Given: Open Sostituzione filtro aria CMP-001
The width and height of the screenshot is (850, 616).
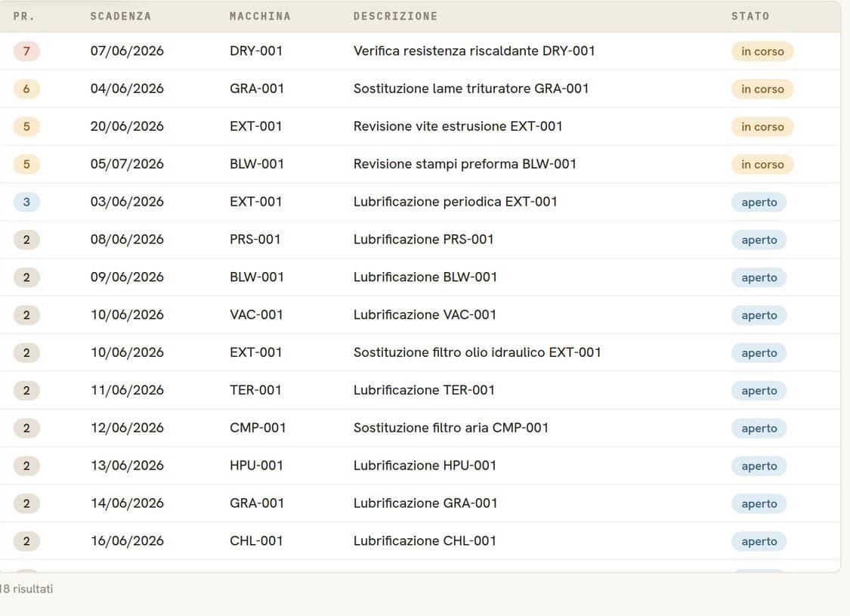Looking at the screenshot, I should pos(420,428).
